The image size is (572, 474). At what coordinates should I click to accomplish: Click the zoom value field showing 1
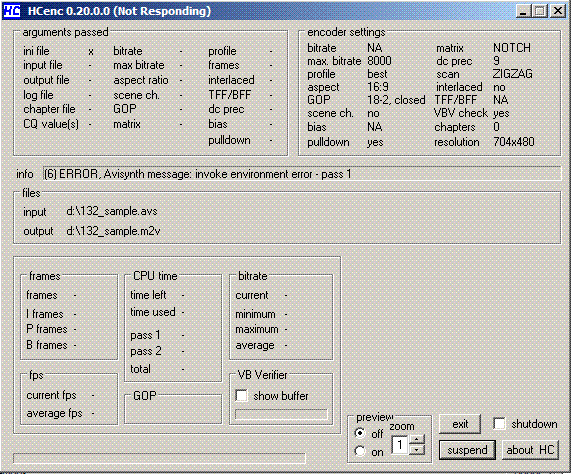click(400, 445)
